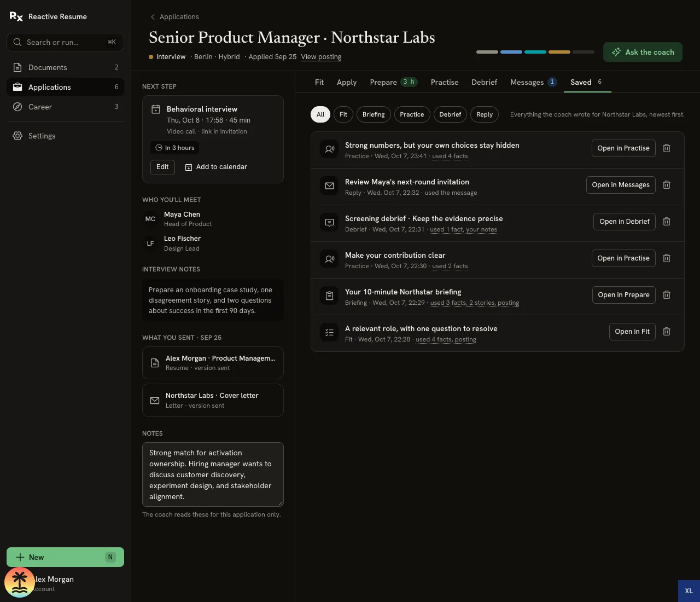The height and width of the screenshot is (602, 700).
Task: Delete the "Screening debrief" saved item
Action: tap(667, 222)
